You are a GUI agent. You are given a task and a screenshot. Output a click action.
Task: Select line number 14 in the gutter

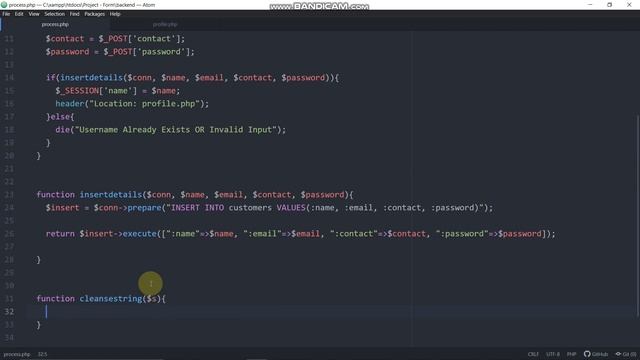pos(9,78)
